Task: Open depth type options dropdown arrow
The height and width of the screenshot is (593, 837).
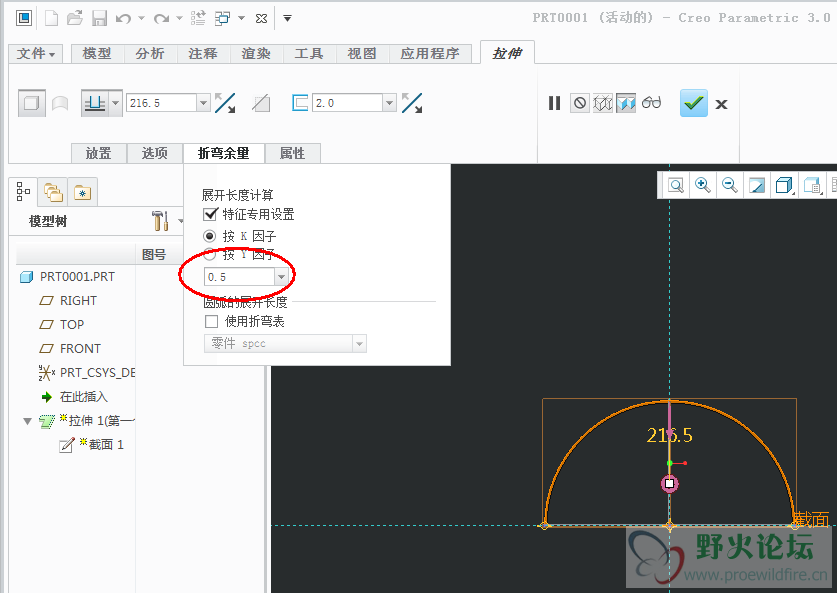Action: (115, 103)
